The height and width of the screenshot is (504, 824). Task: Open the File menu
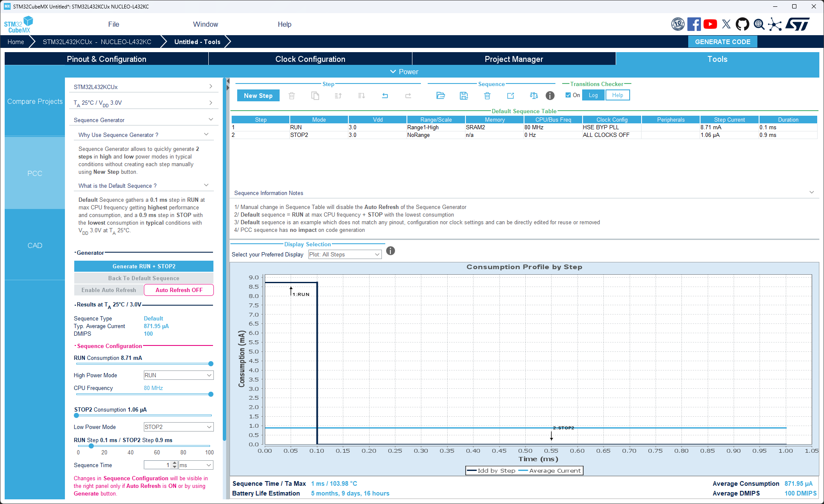coord(114,24)
